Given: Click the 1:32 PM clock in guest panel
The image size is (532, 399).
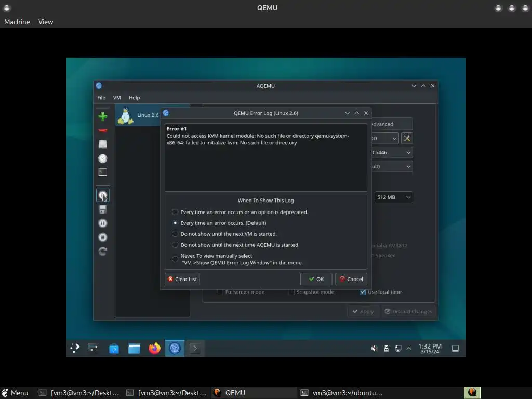Looking at the screenshot, I should click(430, 349).
